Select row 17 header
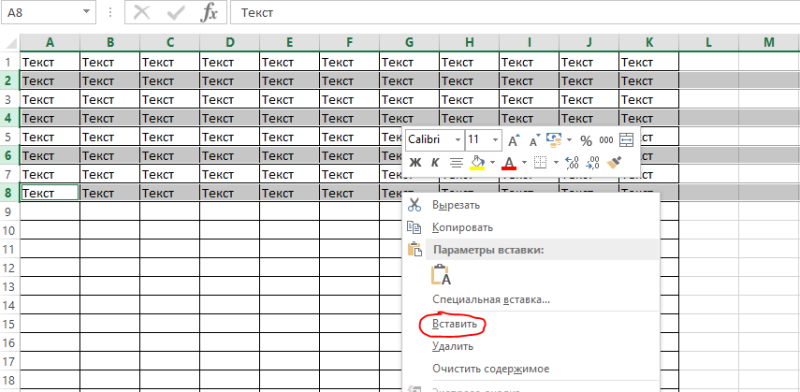The width and height of the screenshot is (800, 392). [x=9, y=361]
